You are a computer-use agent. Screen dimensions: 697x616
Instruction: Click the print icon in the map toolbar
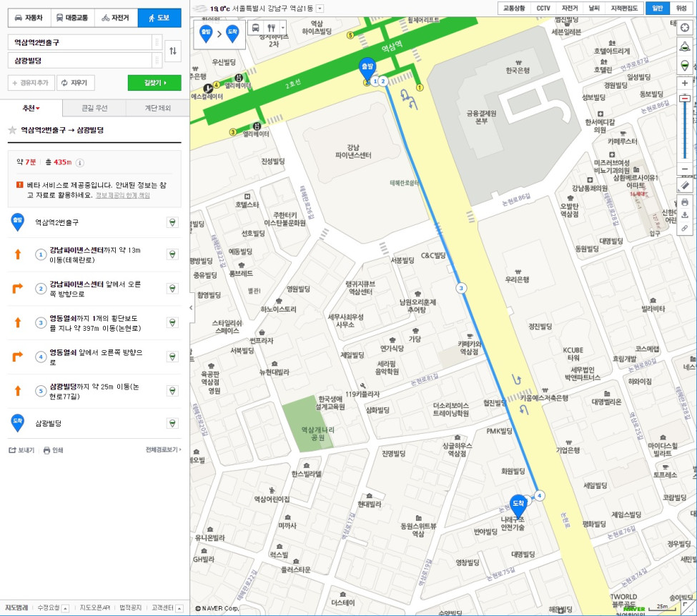pos(684,202)
